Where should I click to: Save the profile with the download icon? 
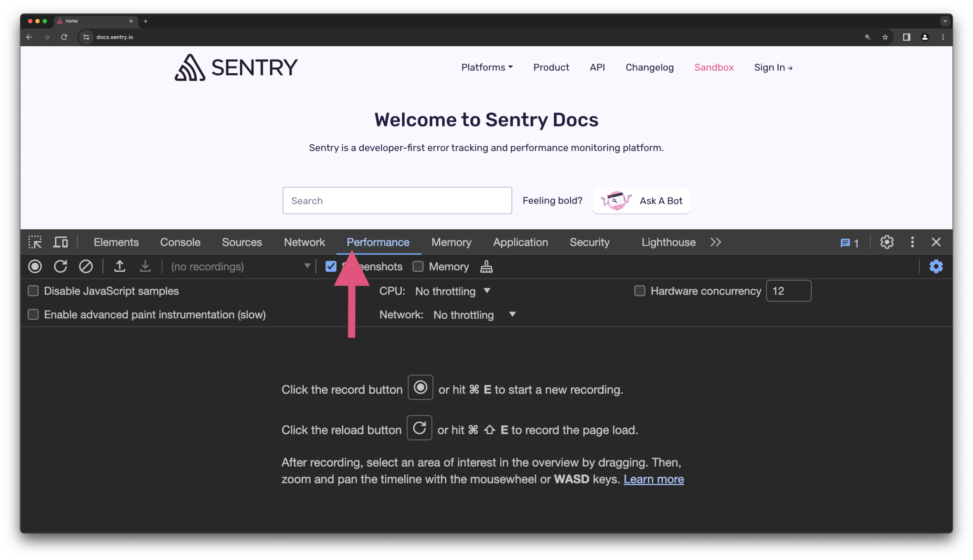(145, 267)
